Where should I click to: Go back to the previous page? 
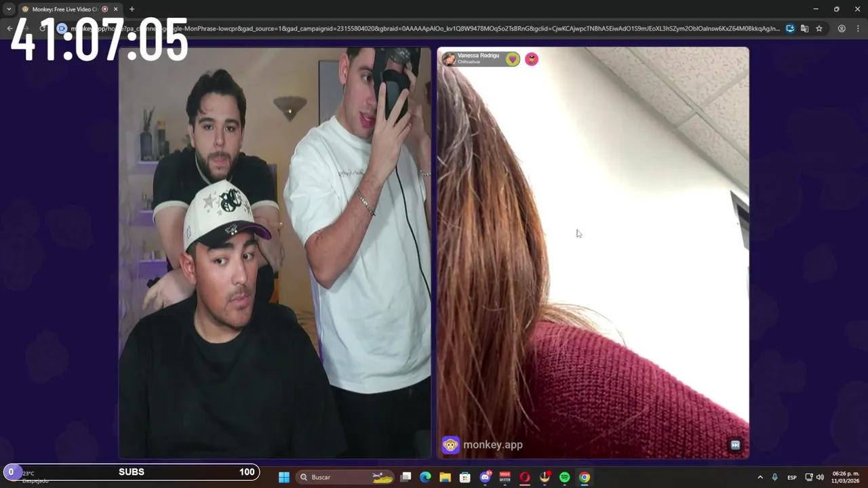tap(9, 28)
